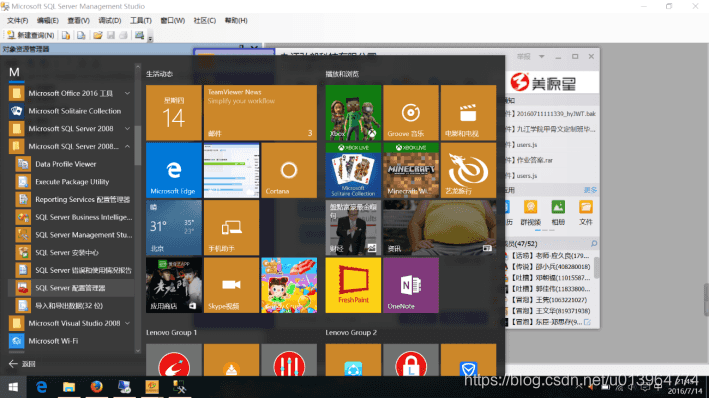The height and width of the screenshot is (399, 709).
Task: Open the calendar tile showing 14
Action: click(x=174, y=113)
